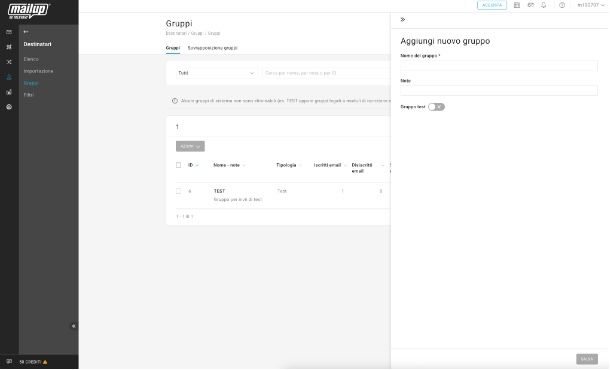Image resolution: width=610 pixels, height=370 pixels.
Task: Click the Nome del gruppo input field
Action: [499, 66]
